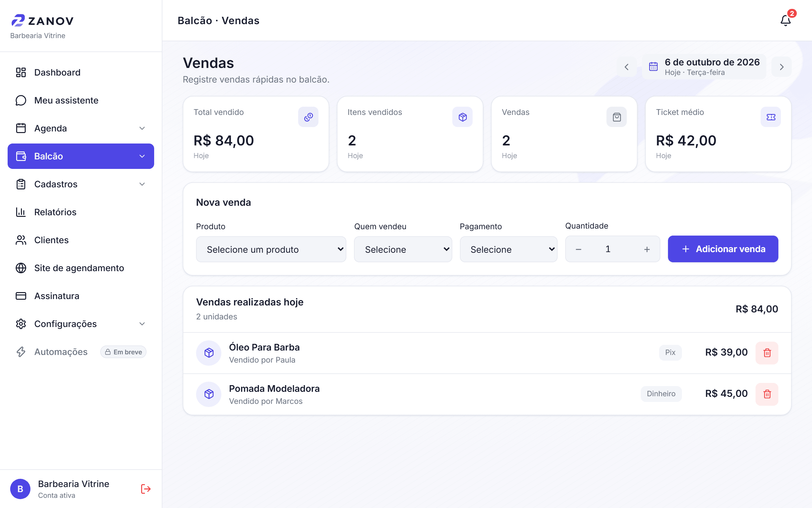Image resolution: width=812 pixels, height=508 pixels.
Task: Click the Pix payment badge
Action: 670,352
